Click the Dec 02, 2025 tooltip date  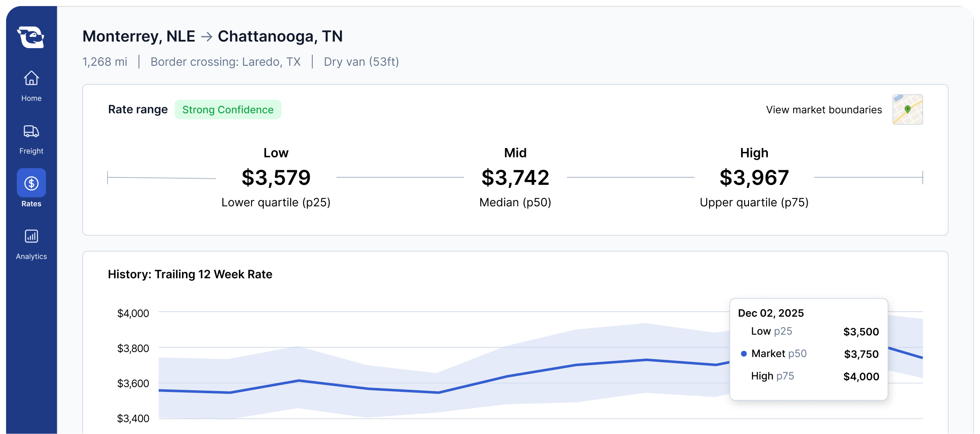coord(771,313)
